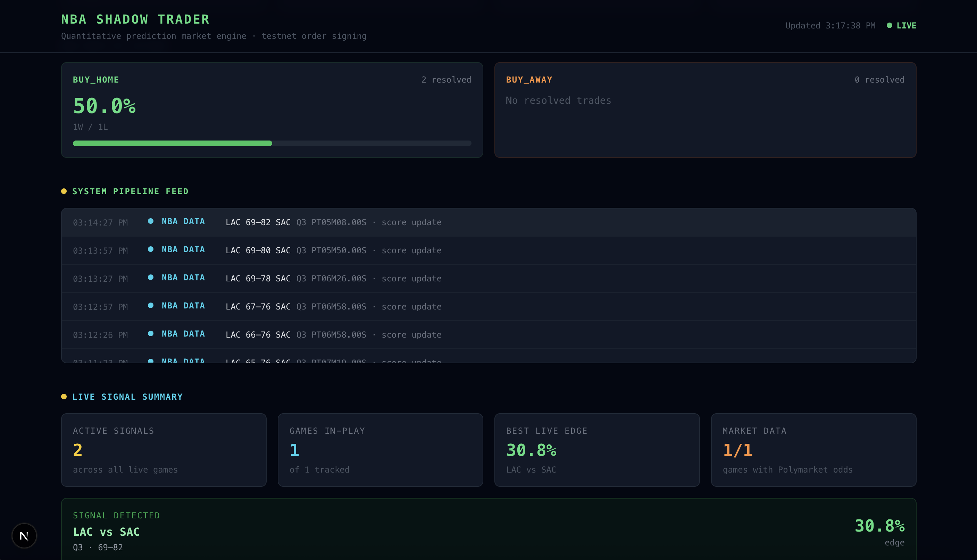
Task: Click the Active Signals summary card
Action: click(x=164, y=450)
